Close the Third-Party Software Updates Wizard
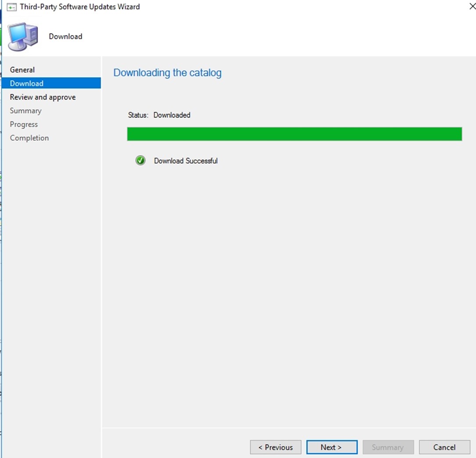This screenshot has height=458, width=476. click(472, 6)
